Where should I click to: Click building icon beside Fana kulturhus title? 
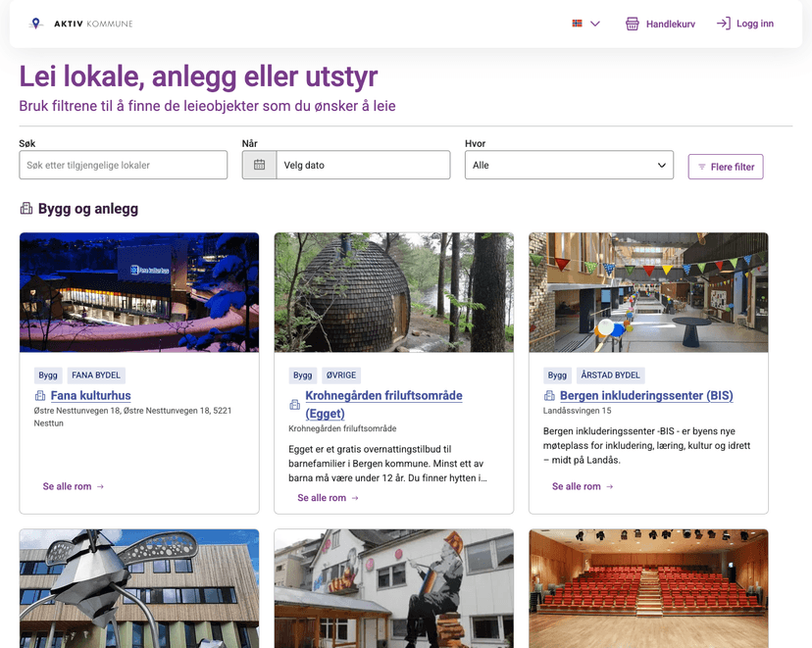[40, 396]
